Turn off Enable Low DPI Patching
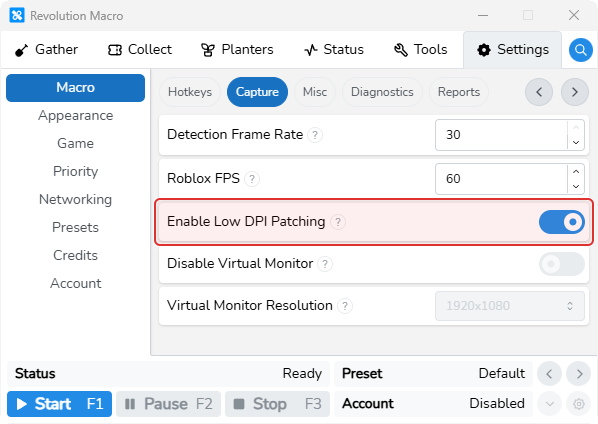 561,222
